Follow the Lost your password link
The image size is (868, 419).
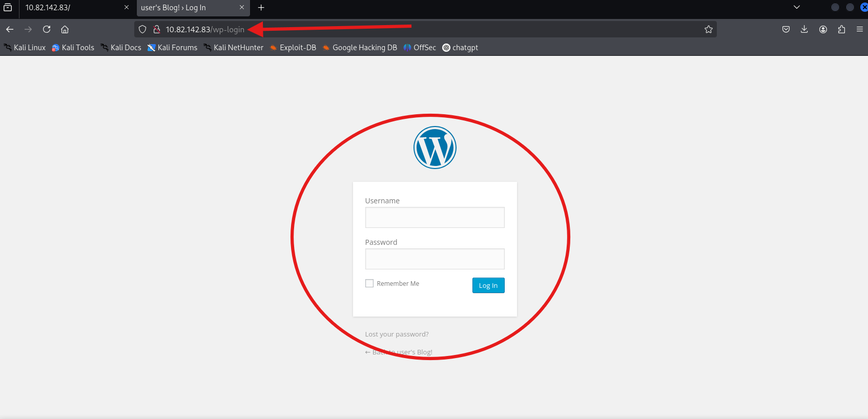[x=397, y=334]
